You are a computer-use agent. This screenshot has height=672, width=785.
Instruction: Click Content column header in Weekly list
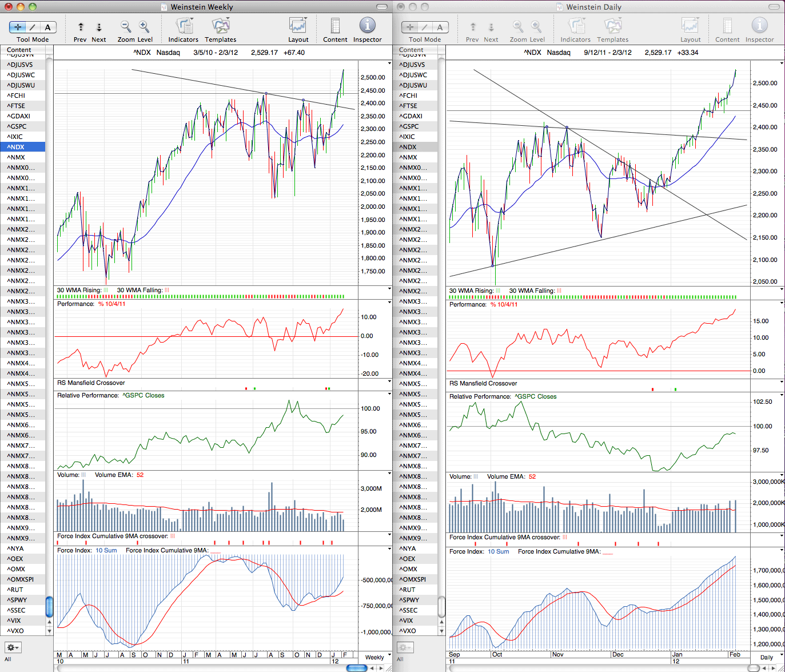point(23,50)
